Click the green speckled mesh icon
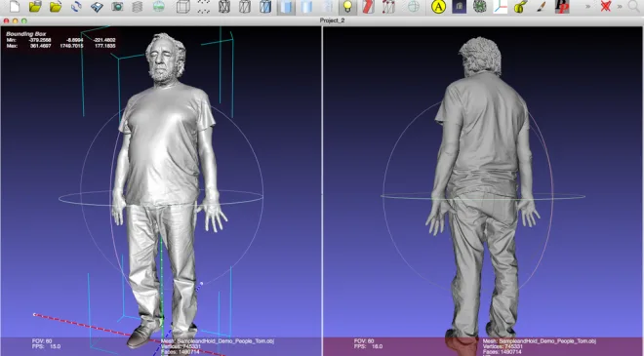This screenshot has width=644, height=356. coord(479,7)
